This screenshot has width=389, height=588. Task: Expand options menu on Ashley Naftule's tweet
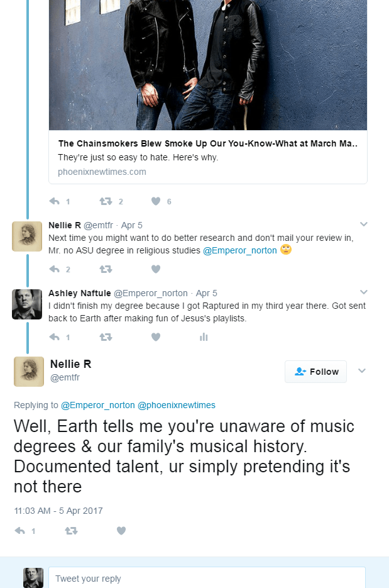point(363,292)
